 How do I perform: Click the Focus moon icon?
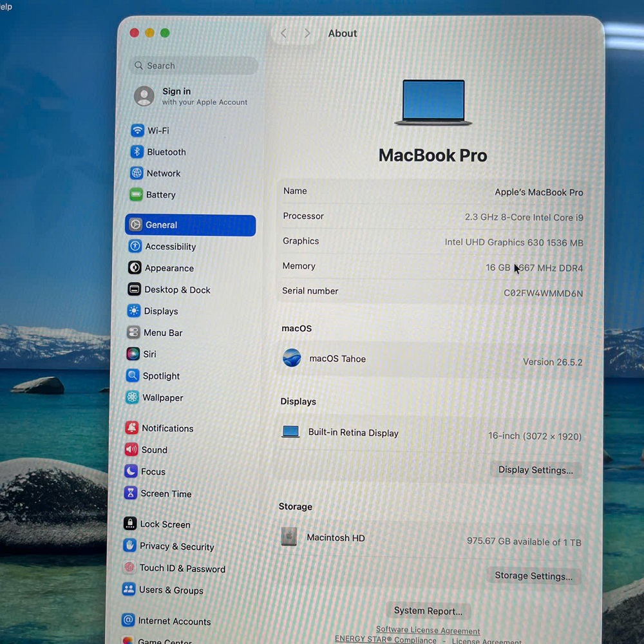point(131,471)
